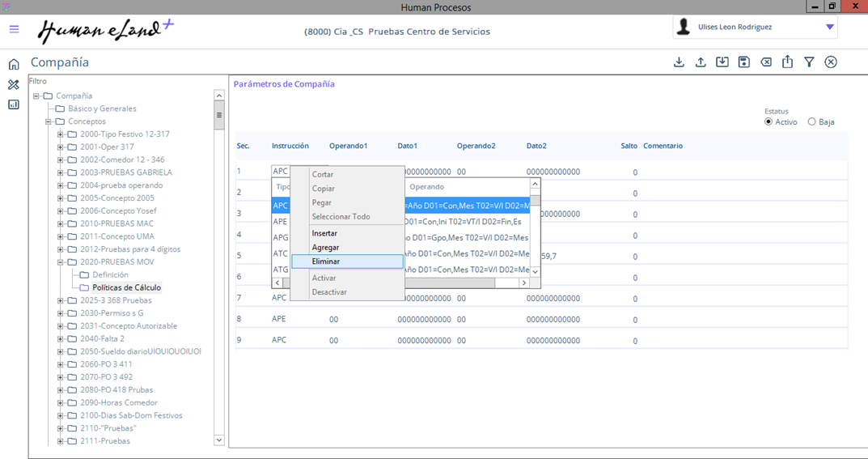The height and width of the screenshot is (459, 868).
Task: Expand the 2040-Falta 2 tree node
Action: [61, 339]
